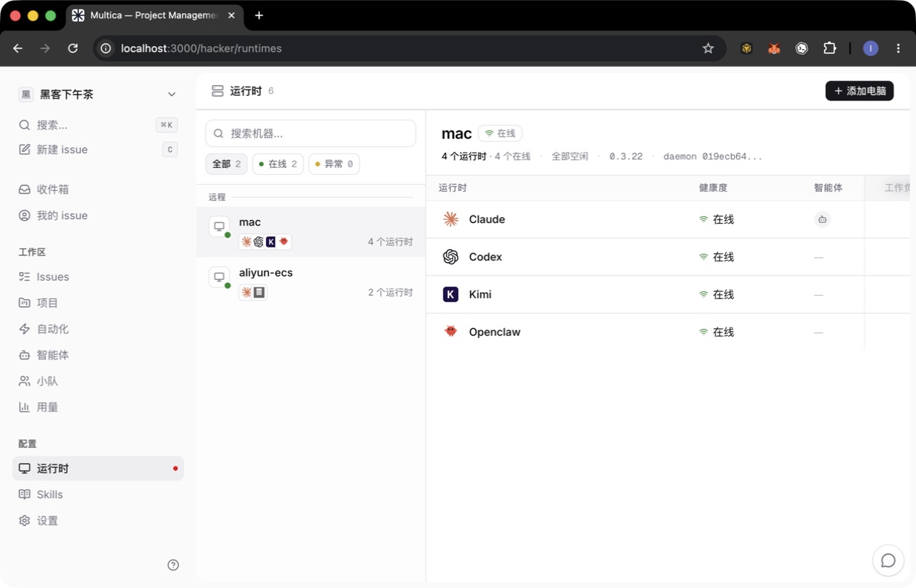Click the 搜索机器 input field
916x588 pixels.
pyautogui.click(x=310, y=133)
